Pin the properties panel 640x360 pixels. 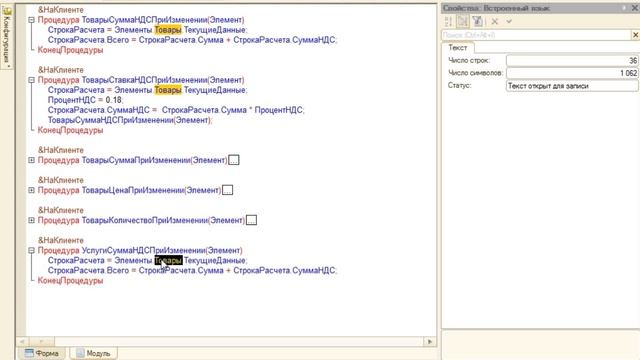pyautogui.click(x=625, y=8)
